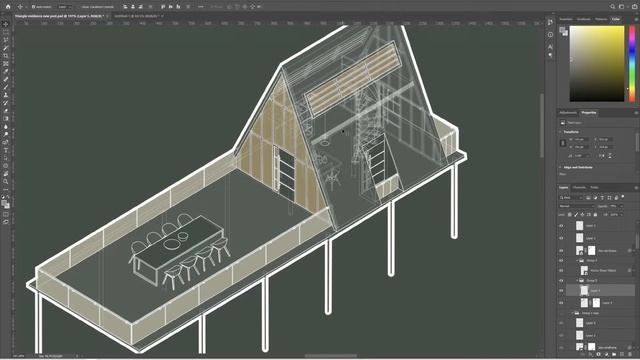
Task: Switch to the Gradients tab
Action: coord(583,19)
